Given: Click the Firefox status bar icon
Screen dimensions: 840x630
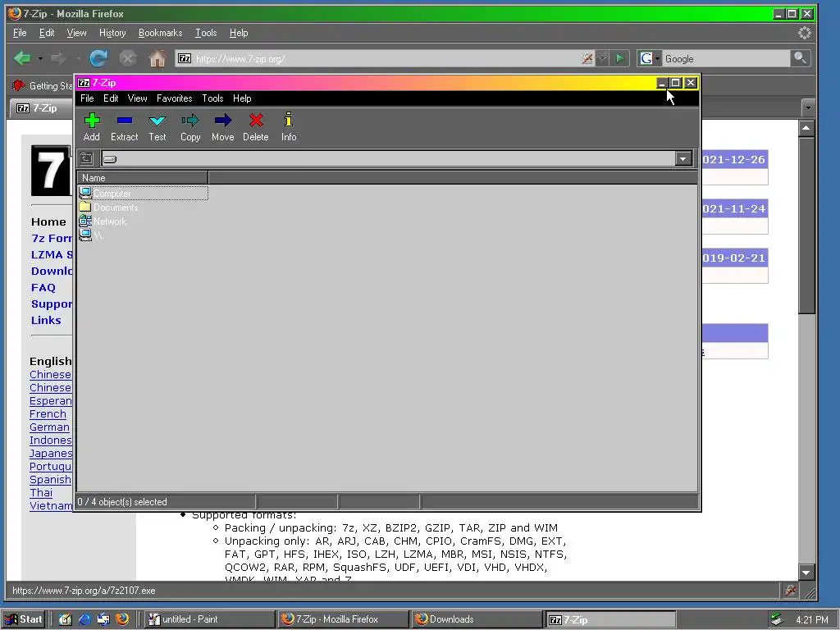Looking at the screenshot, I should click(790, 591).
